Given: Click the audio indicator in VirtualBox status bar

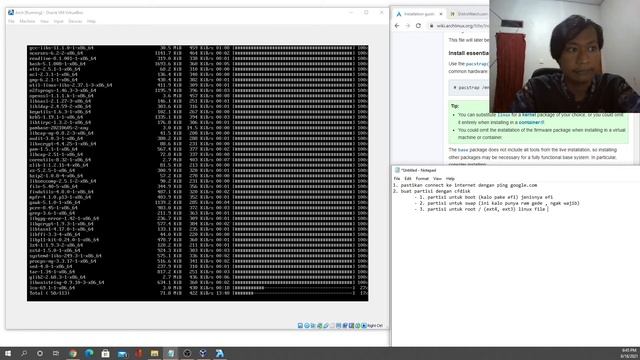Looking at the screenshot, I should pyautogui.click(x=313, y=326).
